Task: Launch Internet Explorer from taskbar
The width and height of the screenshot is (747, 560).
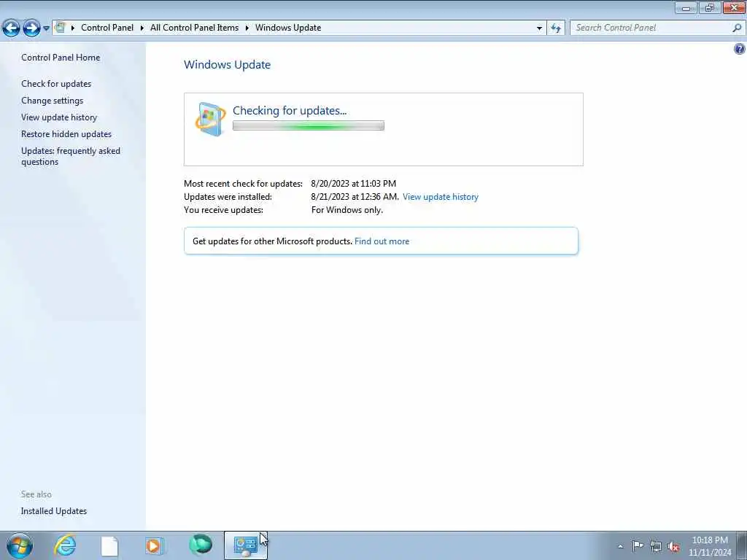Action: pos(65,545)
